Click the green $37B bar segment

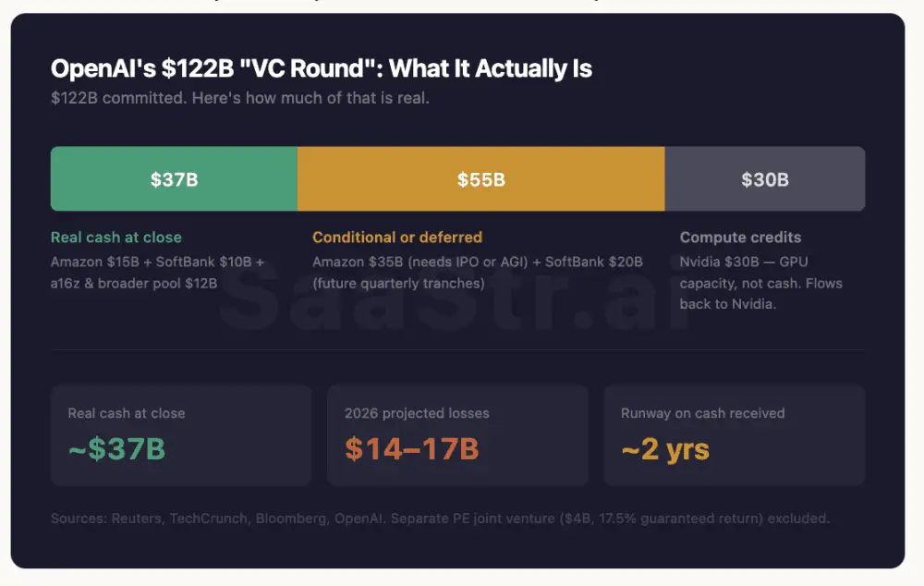174,179
